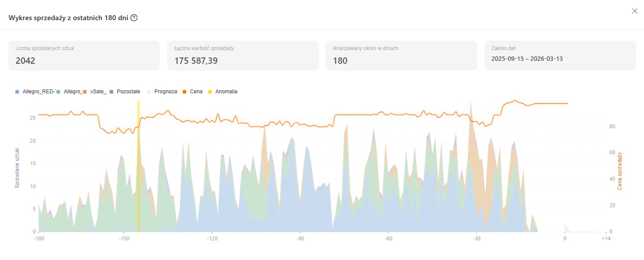Click the yellow Anomalia legend icon
Image resolution: width=644 pixels, height=260 pixels.
click(x=211, y=91)
